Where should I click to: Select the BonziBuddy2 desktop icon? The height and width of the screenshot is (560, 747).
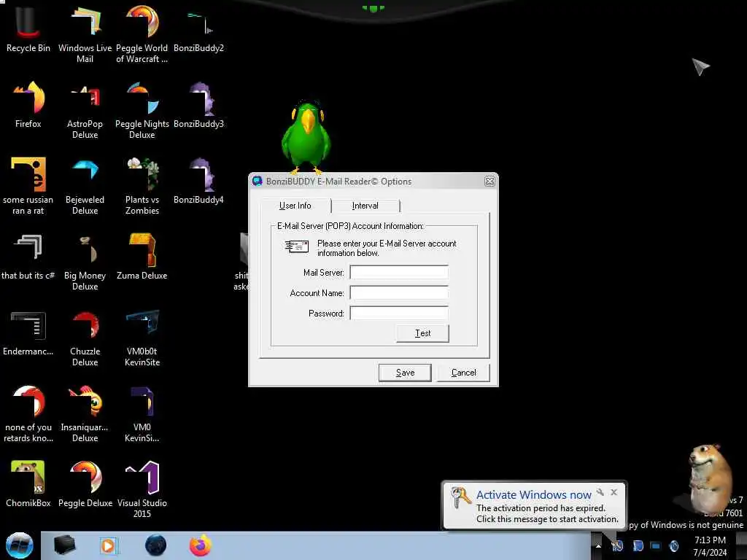point(198,29)
